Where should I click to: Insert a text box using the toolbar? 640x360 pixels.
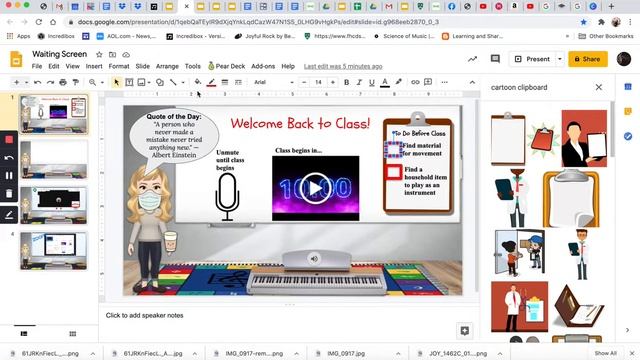129,82
